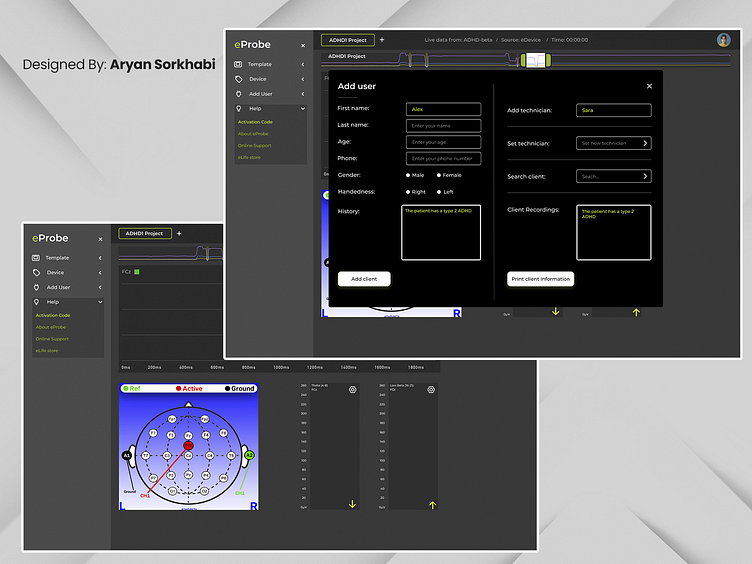Open settings gear on Low Beta chart panel
Screen dimensions: 752x564
click(431, 390)
